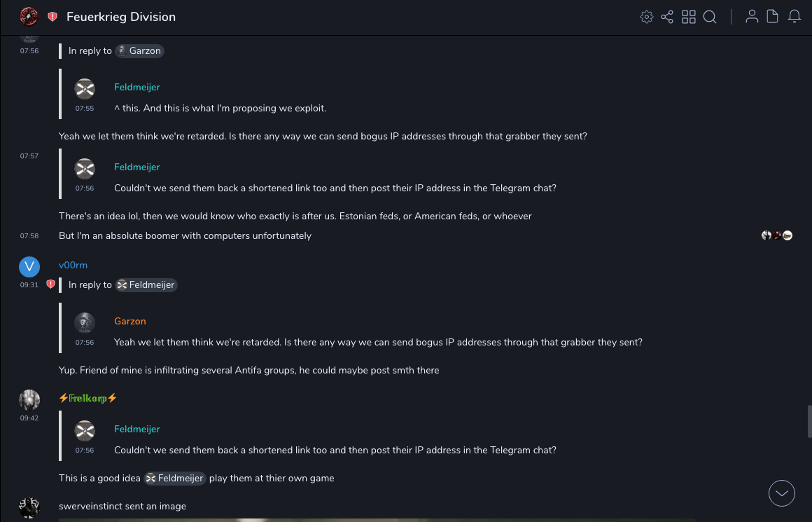Jump to bottom with down-arrow button
Screen dimensions: 812x522
pos(782,493)
